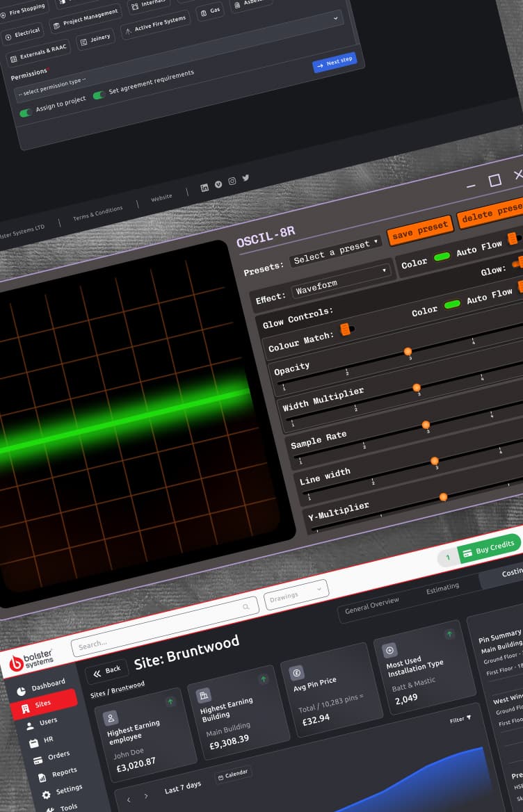Screen dimensions: 523x812
Task: Click the top Color green swatch
Action: pos(442,257)
